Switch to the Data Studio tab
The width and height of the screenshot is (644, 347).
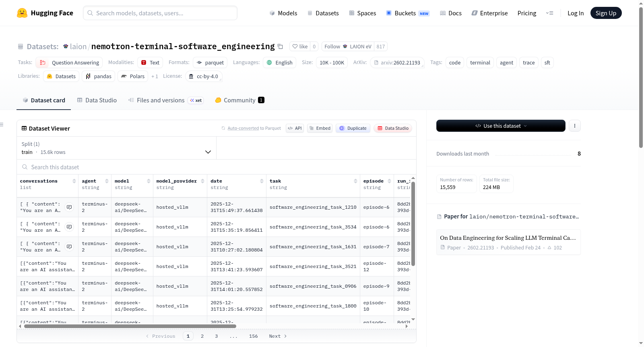pyautogui.click(x=97, y=100)
